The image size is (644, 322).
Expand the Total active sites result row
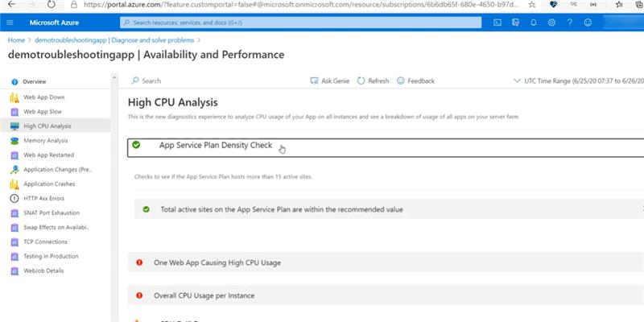(389, 209)
